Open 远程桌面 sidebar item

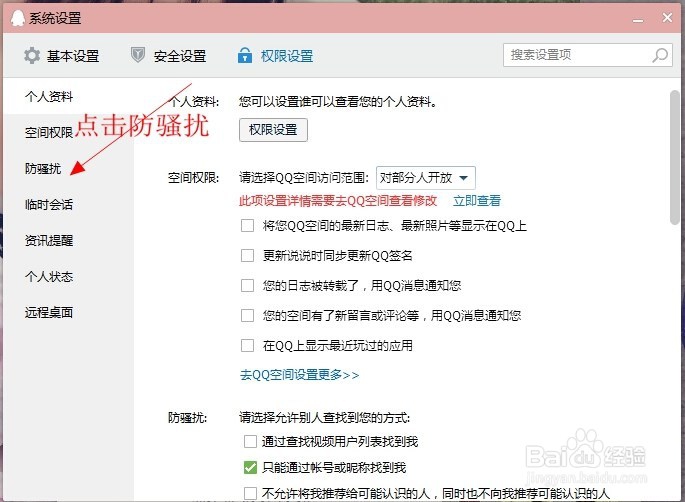(49, 312)
